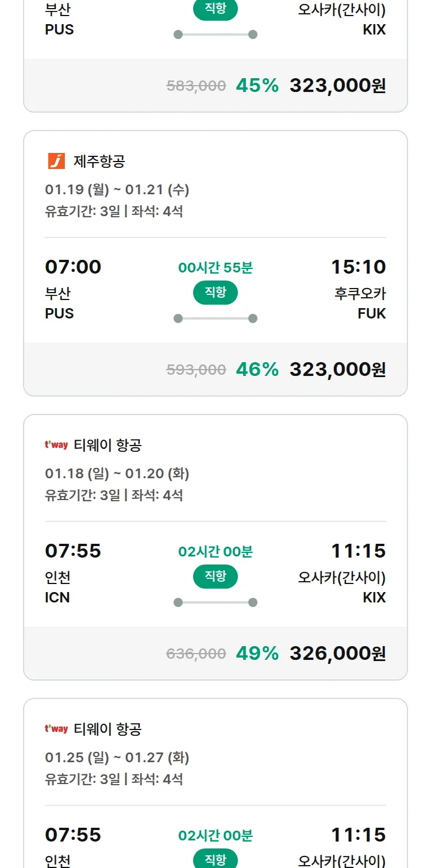Select the 326,000원 T'way fare price
The height and width of the screenshot is (868, 431).
[x=337, y=653]
